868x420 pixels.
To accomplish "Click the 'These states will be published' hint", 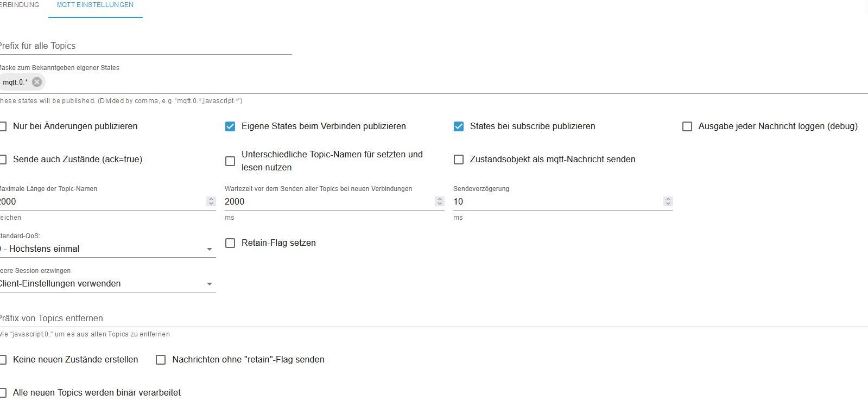I will click(121, 101).
